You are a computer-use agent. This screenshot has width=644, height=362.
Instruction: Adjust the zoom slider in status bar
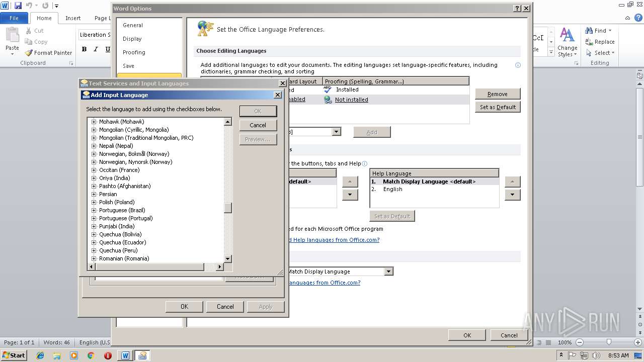[x=609, y=342]
